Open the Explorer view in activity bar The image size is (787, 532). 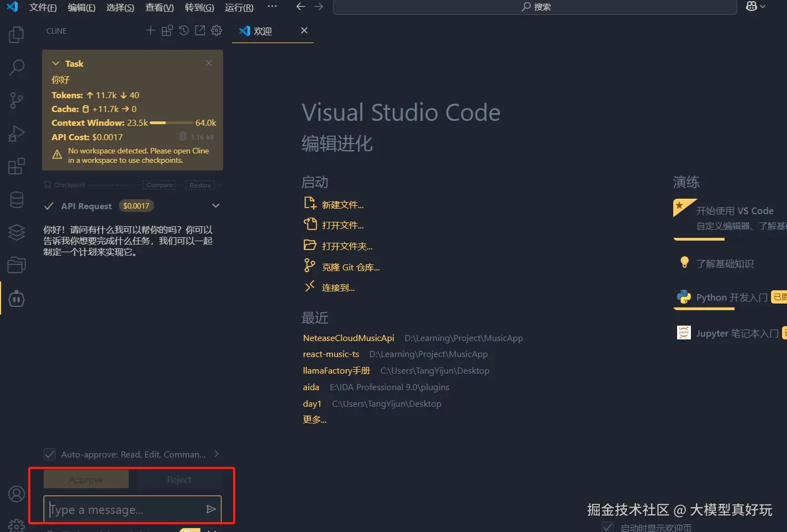(17, 35)
